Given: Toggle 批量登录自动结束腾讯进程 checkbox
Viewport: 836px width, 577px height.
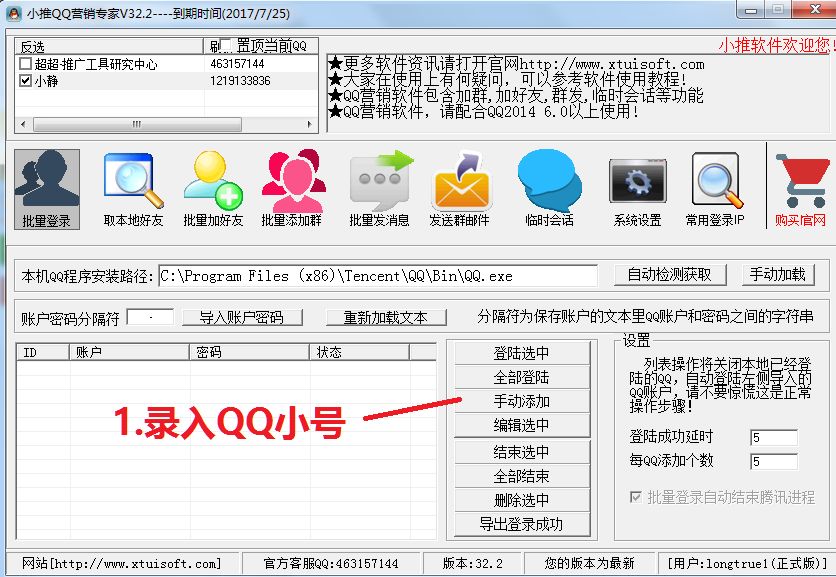Looking at the screenshot, I should pos(636,497).
